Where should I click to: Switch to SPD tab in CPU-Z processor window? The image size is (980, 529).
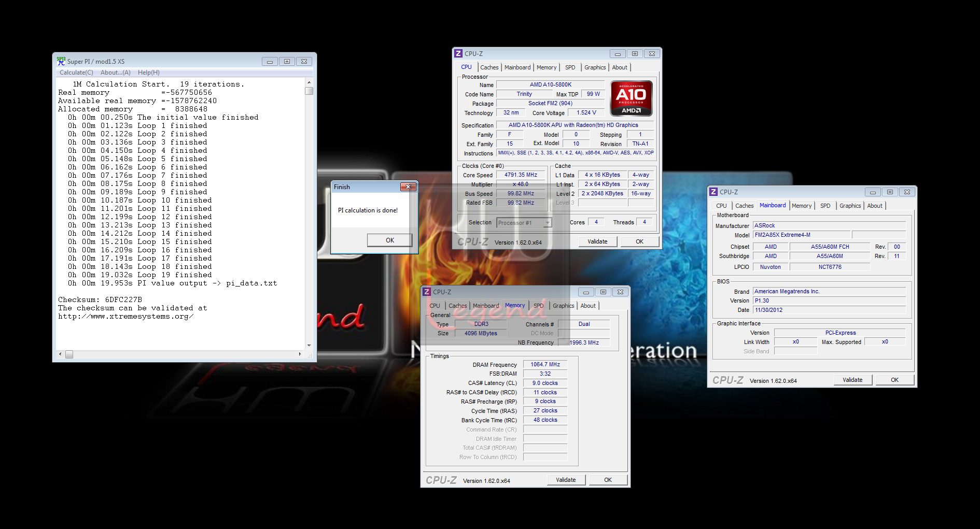(570, 67)
